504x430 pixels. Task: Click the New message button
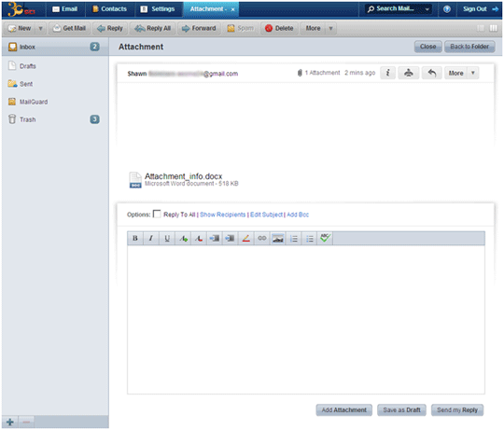20,29
